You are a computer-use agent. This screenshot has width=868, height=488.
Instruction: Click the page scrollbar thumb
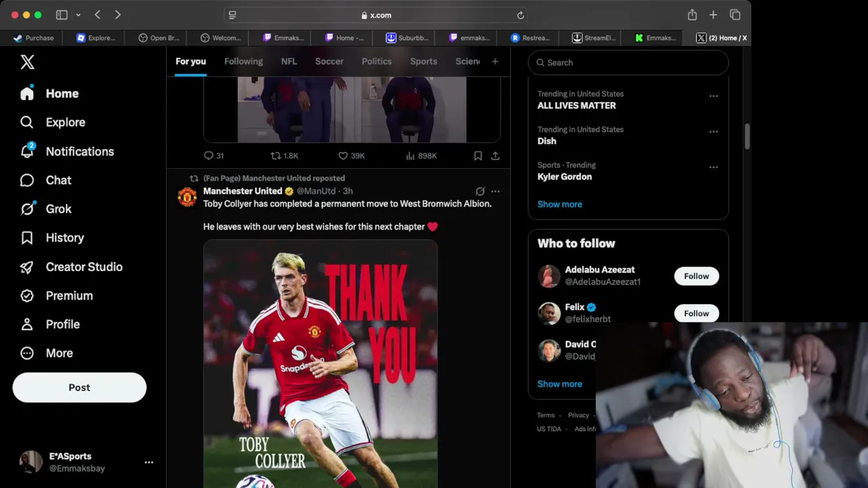coord(747,136)
